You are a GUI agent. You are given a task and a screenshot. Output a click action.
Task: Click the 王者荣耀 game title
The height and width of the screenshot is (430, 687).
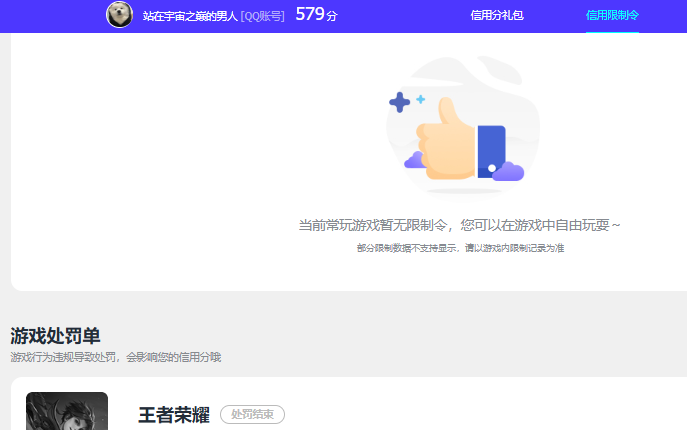[174, 415]
